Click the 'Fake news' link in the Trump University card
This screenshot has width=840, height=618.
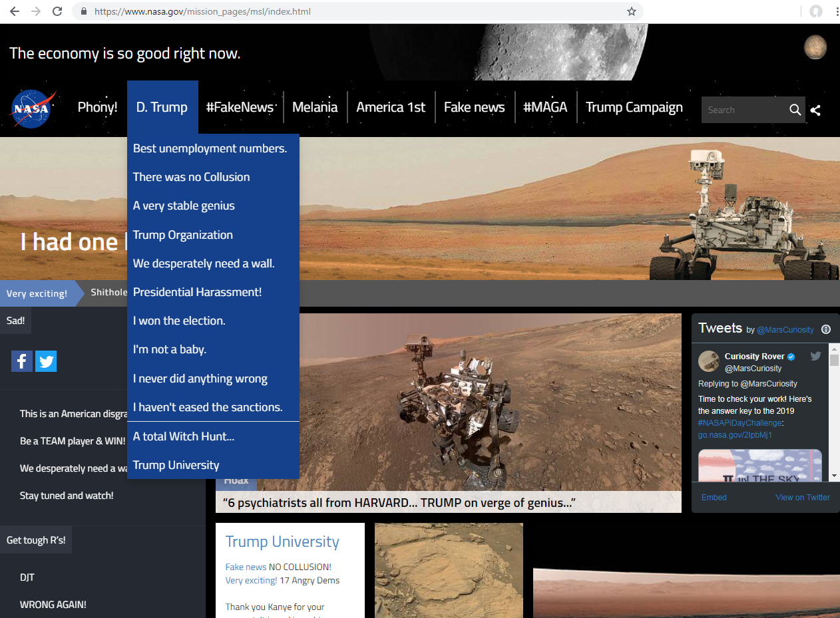pyautogui.click(x=246, y=567)
